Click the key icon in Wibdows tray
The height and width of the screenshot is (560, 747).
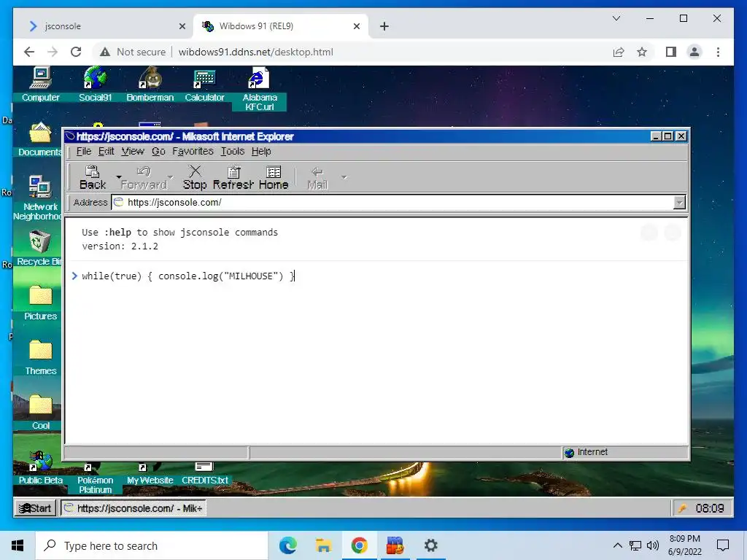pos(683,508)
